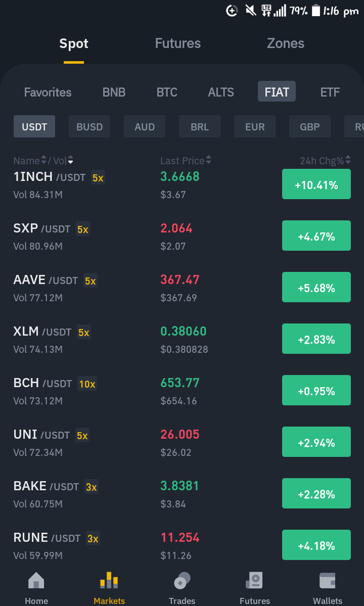
Task: Tap the muted sound icon in status bar
Action: [x=251, y=11]
